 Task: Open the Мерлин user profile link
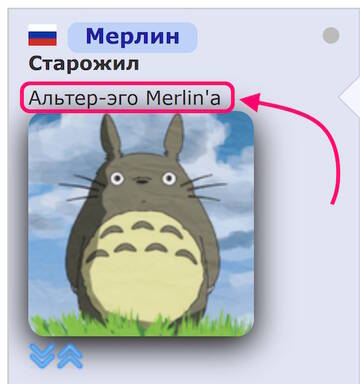coord(133,36)
